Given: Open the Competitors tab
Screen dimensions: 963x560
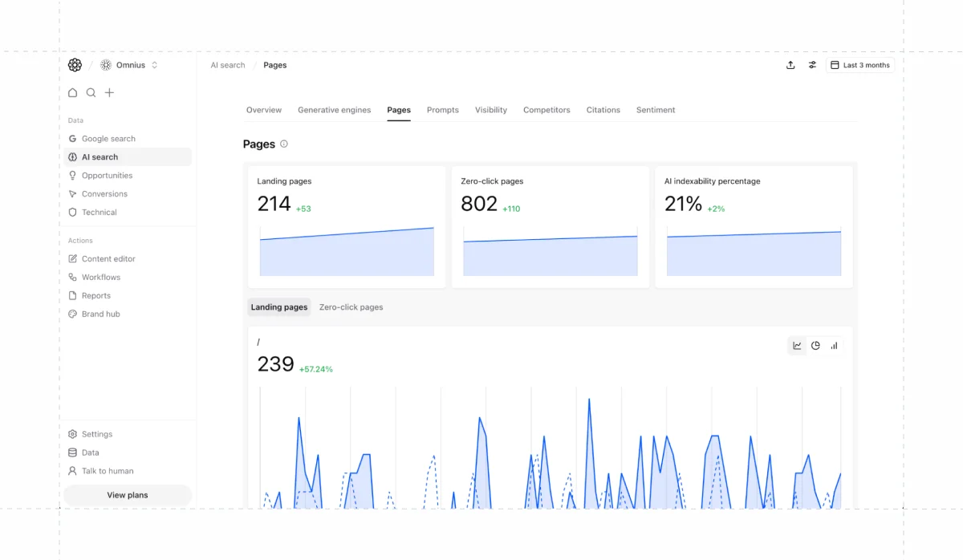Looking at the screenshot, I should pyautogui.click(x=547, y=110).
